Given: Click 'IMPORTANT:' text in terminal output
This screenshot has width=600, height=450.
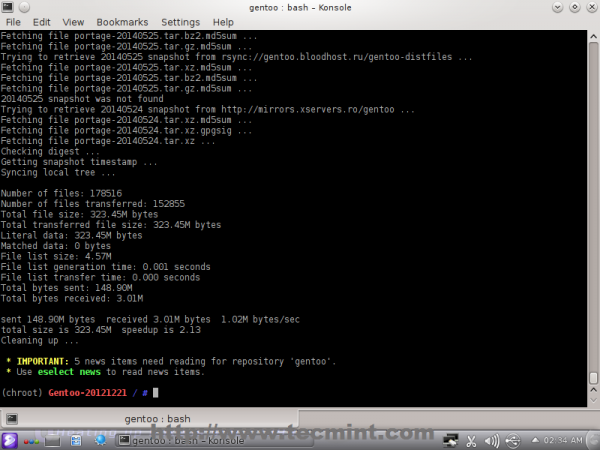Looking at the screenshot, I should (x=43, y=361).
